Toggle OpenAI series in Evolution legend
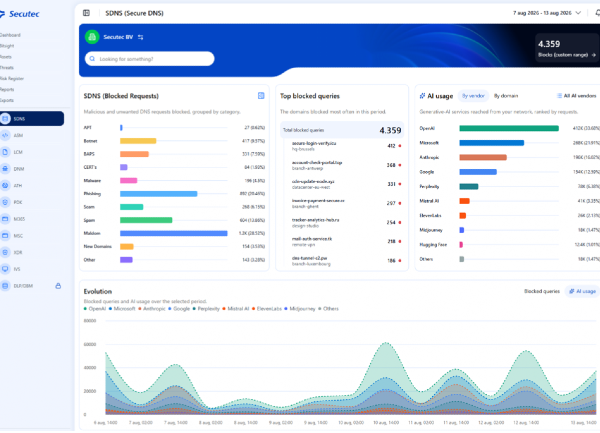The image size is (600, 433). point(95,309)
